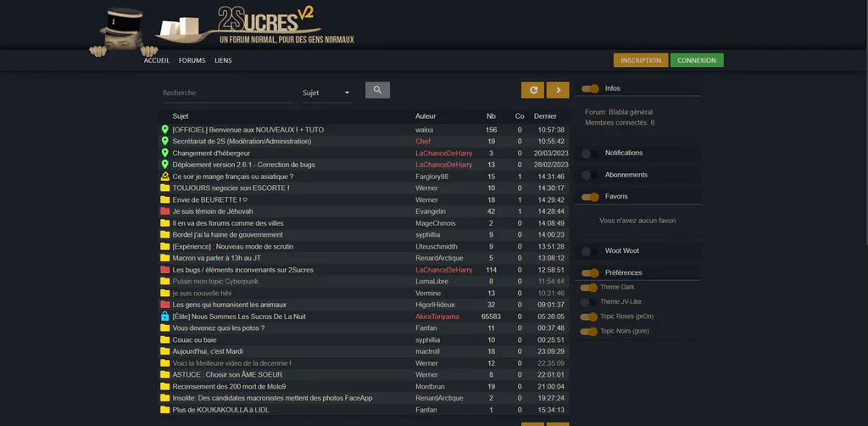This screenshot has height=426, width=868.
Task: Click the 2Sucres logo
Action: pos(254,25)
